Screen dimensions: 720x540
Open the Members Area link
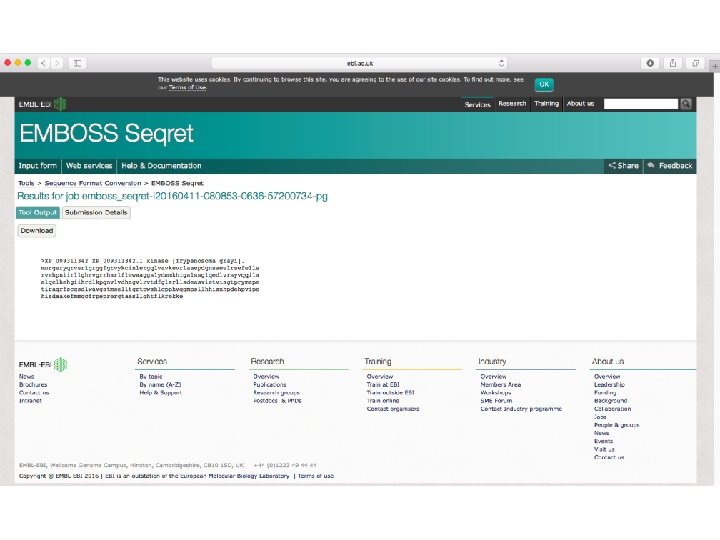(501, 385)
